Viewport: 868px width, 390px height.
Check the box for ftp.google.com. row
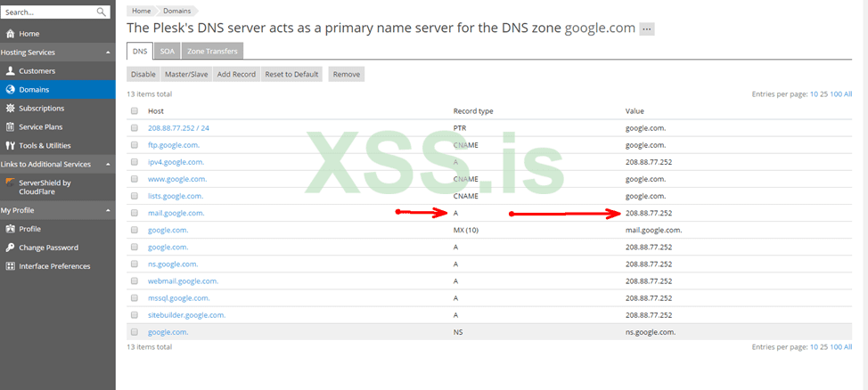(134, 145)
